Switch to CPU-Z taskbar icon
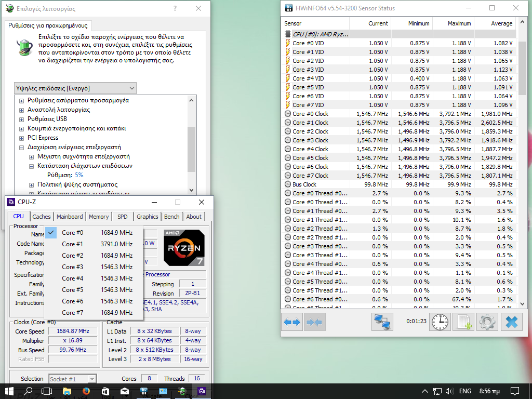Screen dimensions: 532x399 point(202,391)
